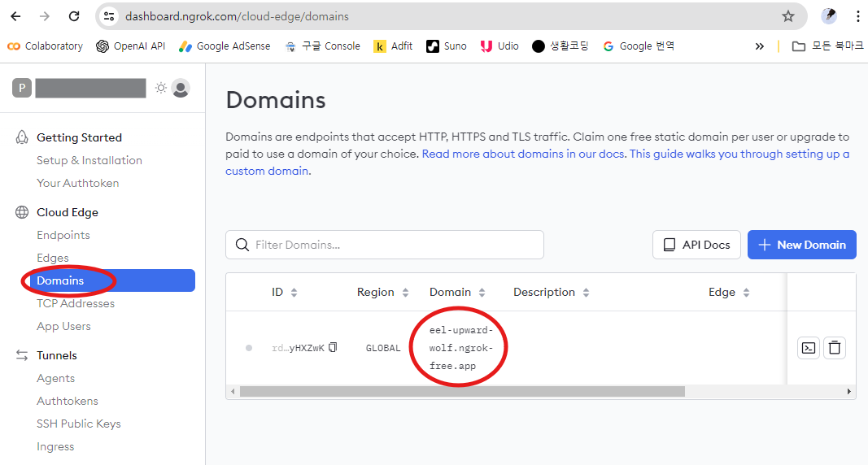
Task: Open the user account avatar menu
Action: click(181, 88)
